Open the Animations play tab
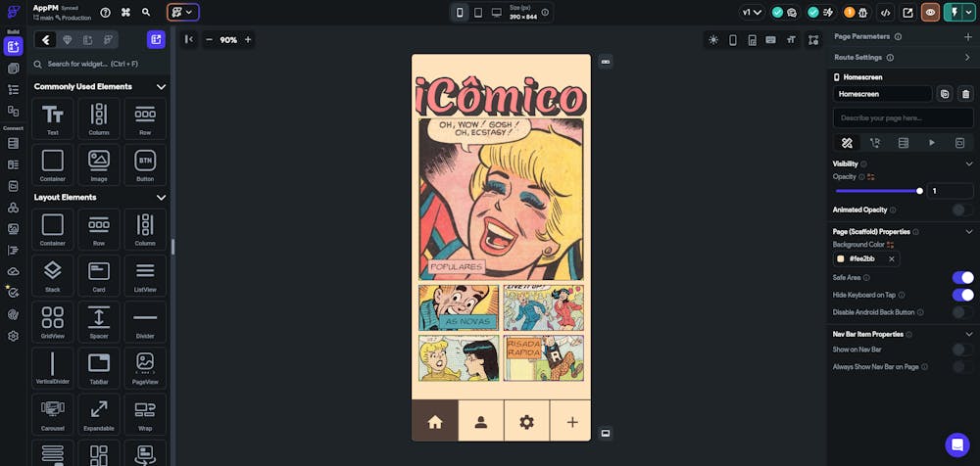Image resolution: width=980 pixels, height=466 pixels. 932,143
